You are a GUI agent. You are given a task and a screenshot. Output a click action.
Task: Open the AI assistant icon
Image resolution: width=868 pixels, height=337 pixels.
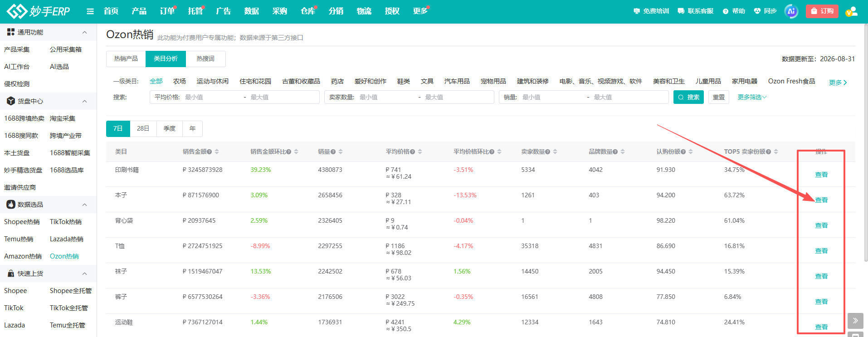pos(791,11)
